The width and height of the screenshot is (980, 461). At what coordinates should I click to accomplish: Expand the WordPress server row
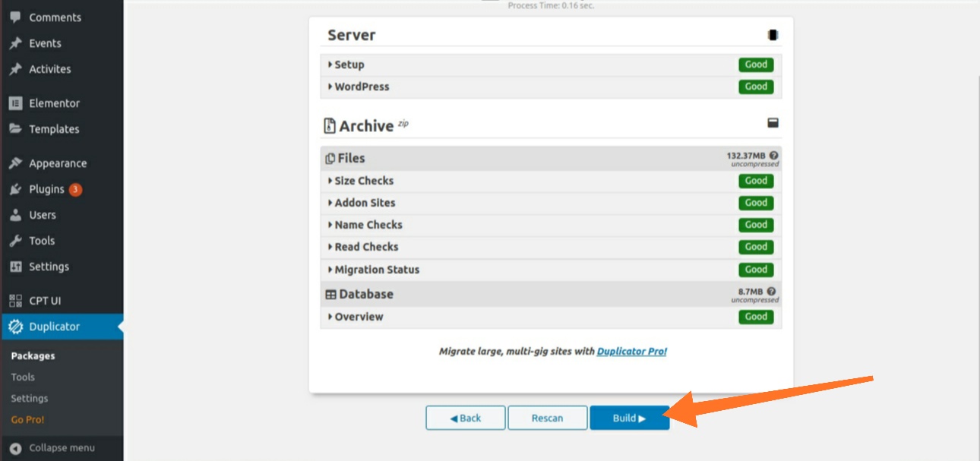click(362, 87)
